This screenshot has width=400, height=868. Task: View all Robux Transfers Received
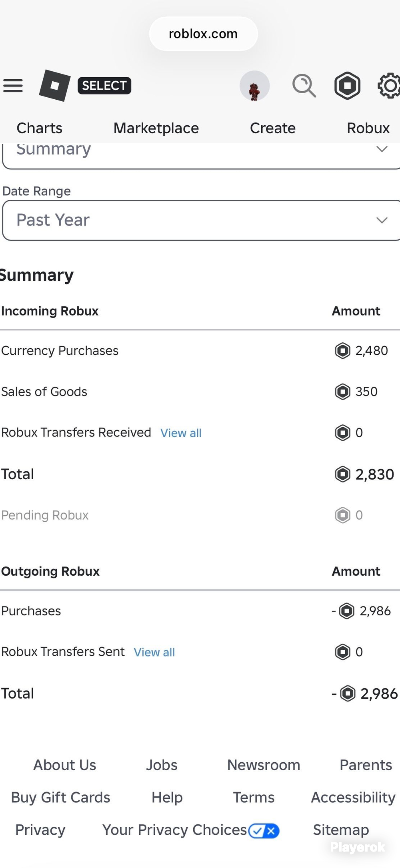(x=181, y=433)
